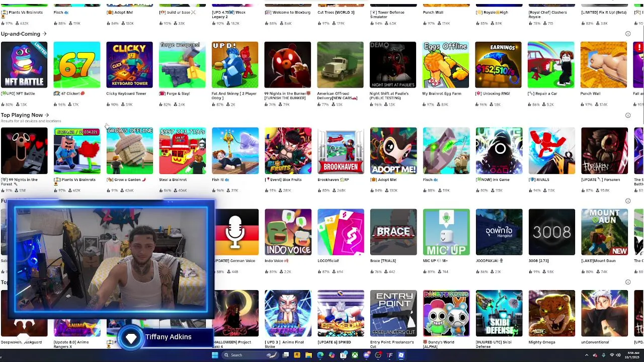This screenshot has width=644, height=362.
Task: Open File Explorer from the taskbar
Action: 308,355
